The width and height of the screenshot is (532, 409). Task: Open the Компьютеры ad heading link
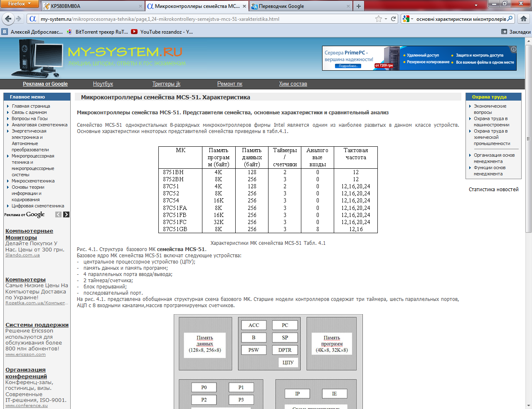25,279
